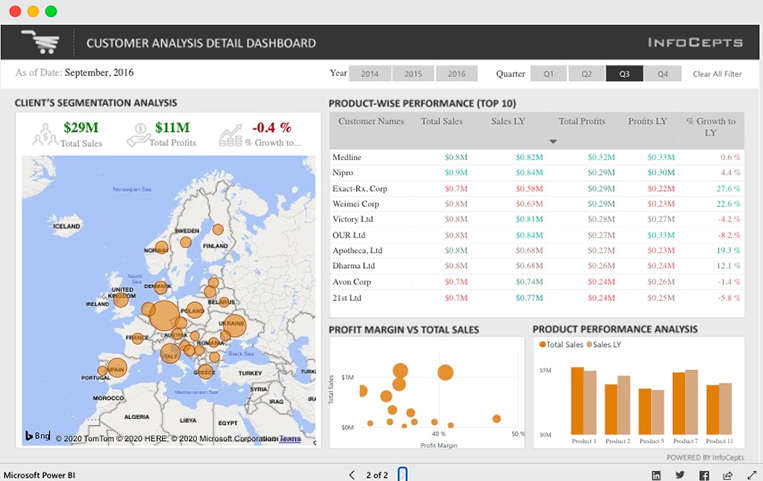Select the Avon Corp row
Image resolution: width=763 pixels, height=481 pixels.
[x=537, y=282]
